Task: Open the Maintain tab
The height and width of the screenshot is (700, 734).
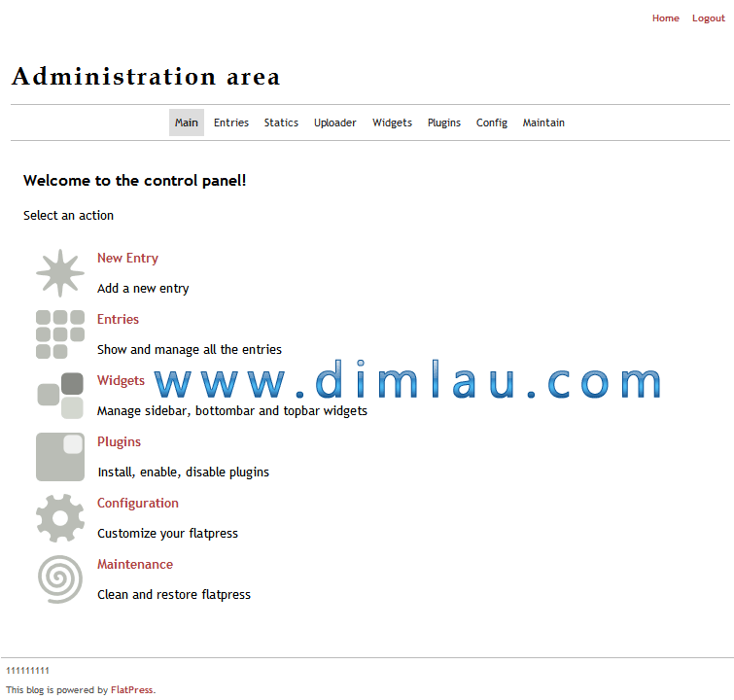Action: pyautogui.click(x=543, y=122)
